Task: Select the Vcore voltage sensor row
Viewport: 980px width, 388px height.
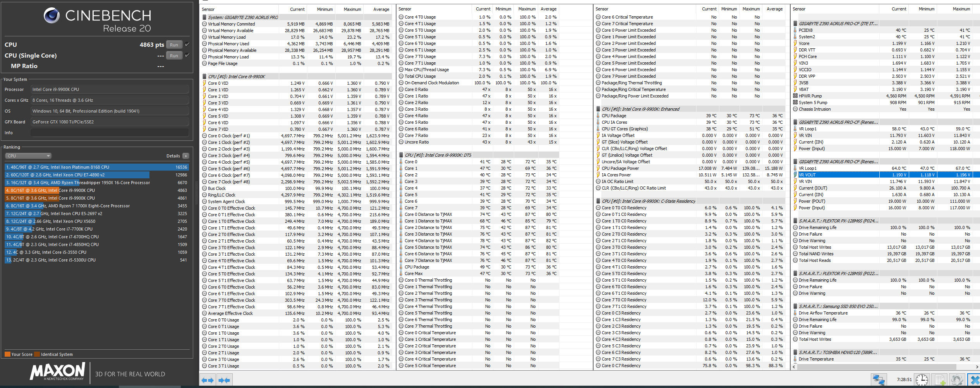Action: point(886,43)
